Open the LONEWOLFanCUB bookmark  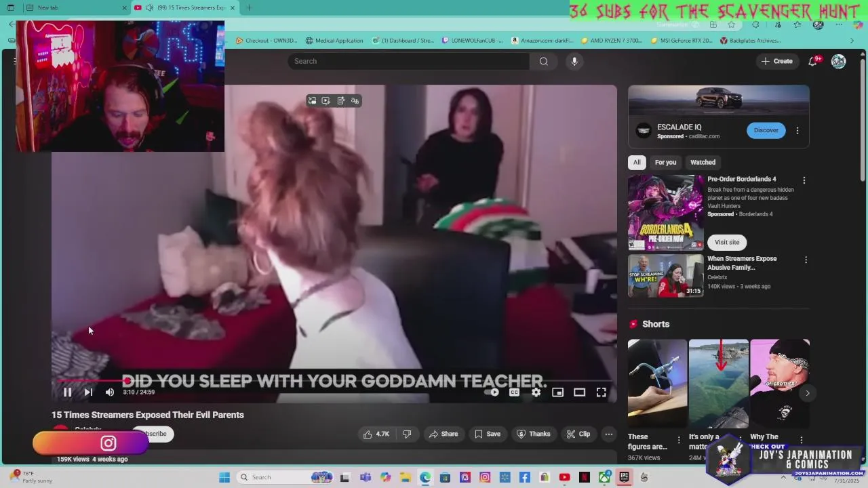[x=472, y=41]
